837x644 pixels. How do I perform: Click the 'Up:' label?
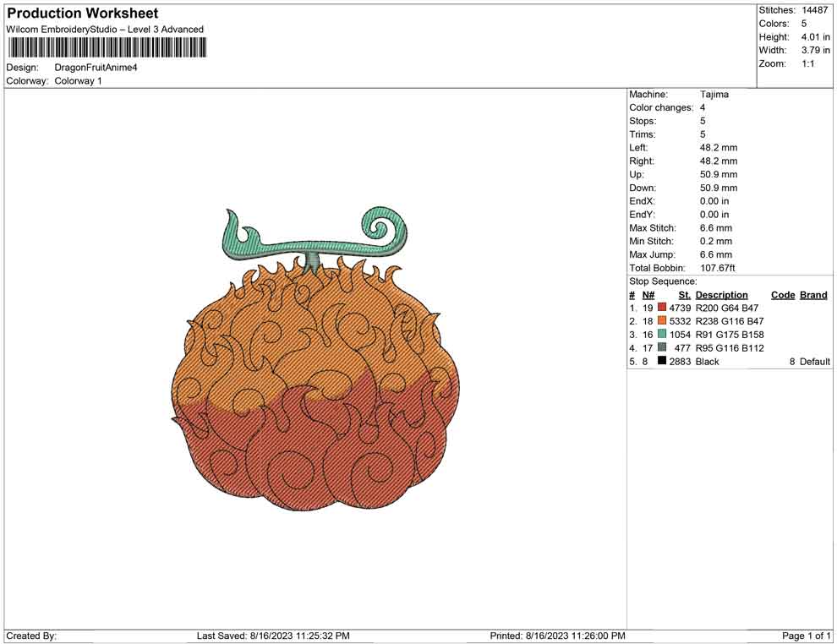pos(637,174)
